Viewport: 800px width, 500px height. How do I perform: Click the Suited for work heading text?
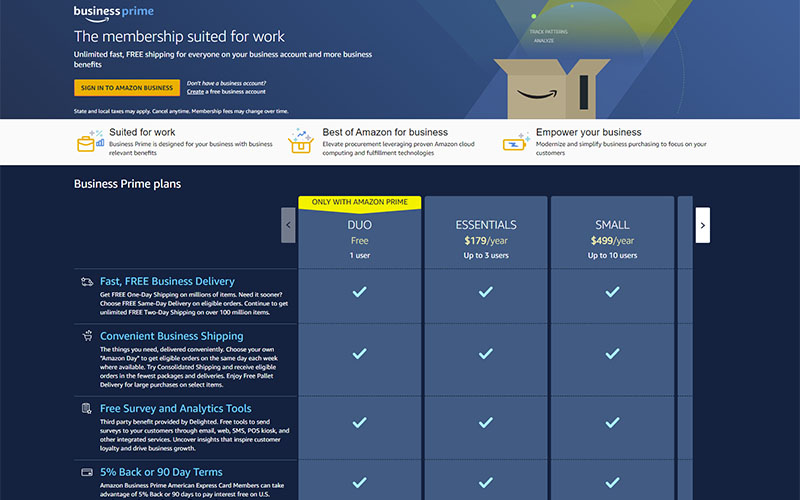142,132
